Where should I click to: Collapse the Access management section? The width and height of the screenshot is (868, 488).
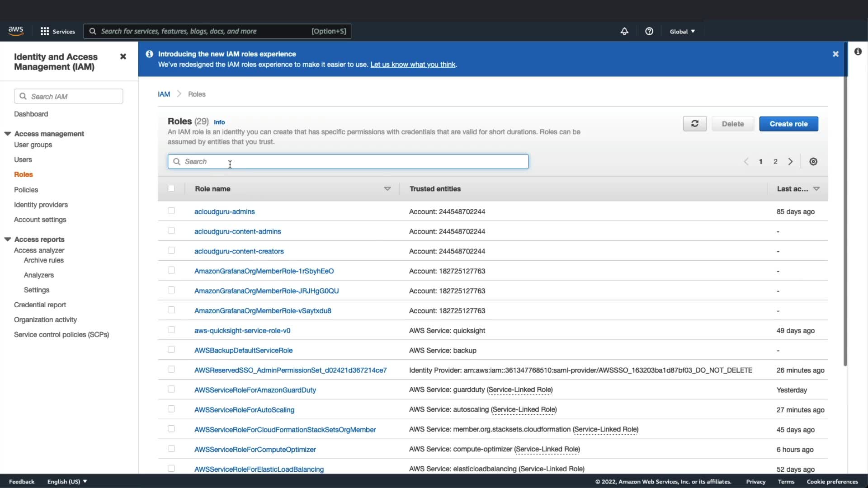[x=8, y=134]
